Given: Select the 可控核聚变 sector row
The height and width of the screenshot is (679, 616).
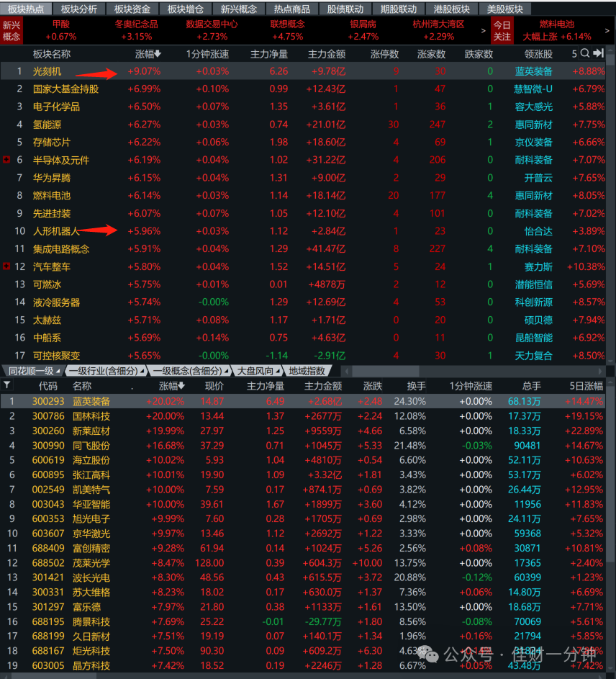Looking at the screenshot, I should tap(303, 355).
